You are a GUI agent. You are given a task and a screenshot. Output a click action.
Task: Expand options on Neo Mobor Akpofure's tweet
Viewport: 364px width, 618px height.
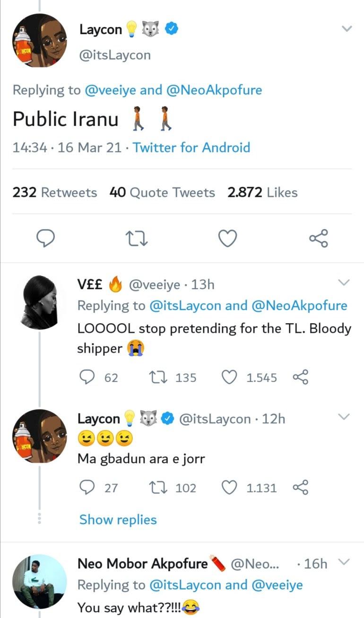(344, 562)
